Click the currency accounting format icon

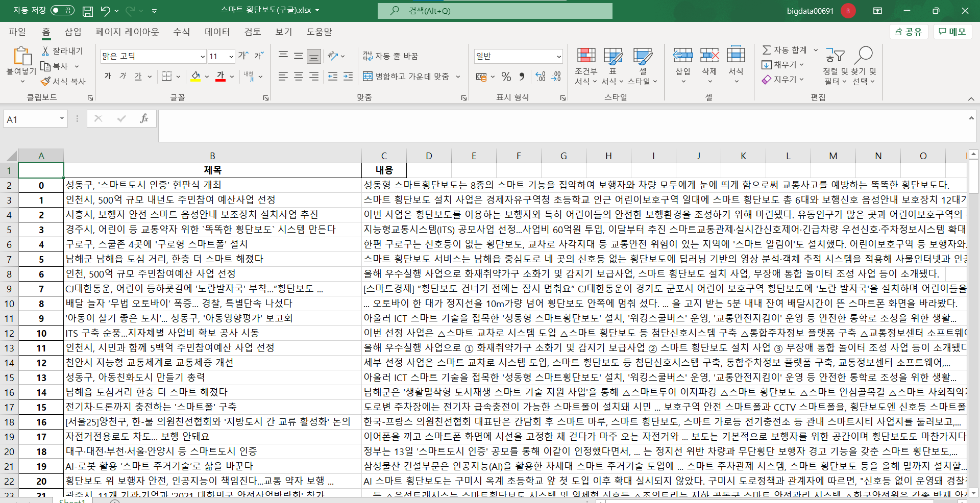tap(481, 77)
